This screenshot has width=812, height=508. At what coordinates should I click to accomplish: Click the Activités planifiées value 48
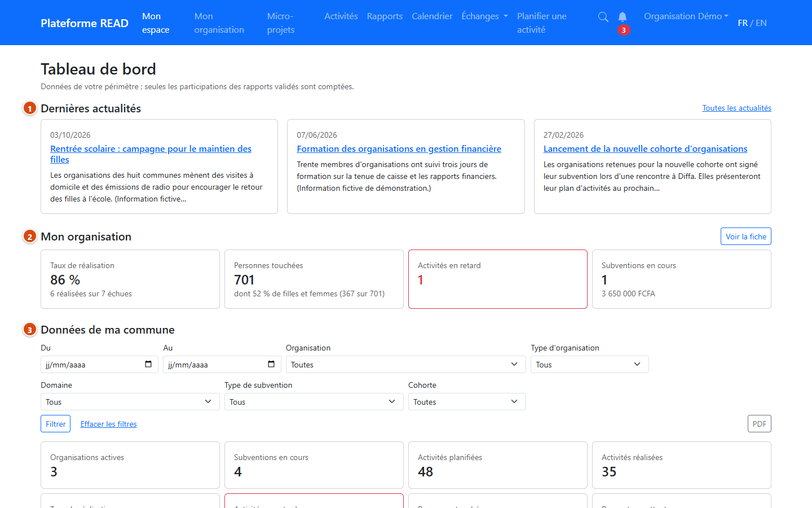pos(425,472)
